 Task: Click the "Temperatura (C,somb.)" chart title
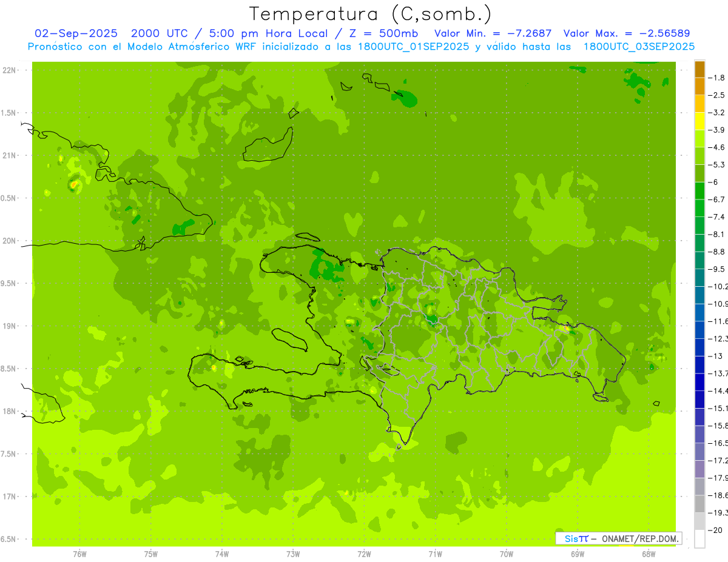tap(370, 13)
